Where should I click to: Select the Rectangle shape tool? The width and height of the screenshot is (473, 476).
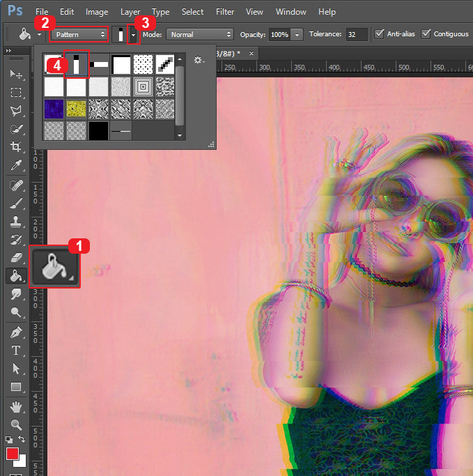pos(16,387)
